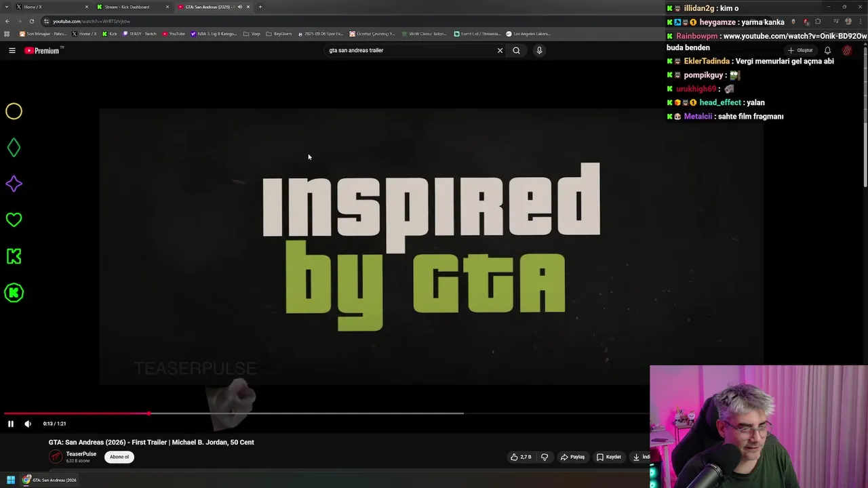The width and height of the screenshot is (868, 488).
Task: Open the 2025-09-06 Spor bookmark
Action: 321,33
